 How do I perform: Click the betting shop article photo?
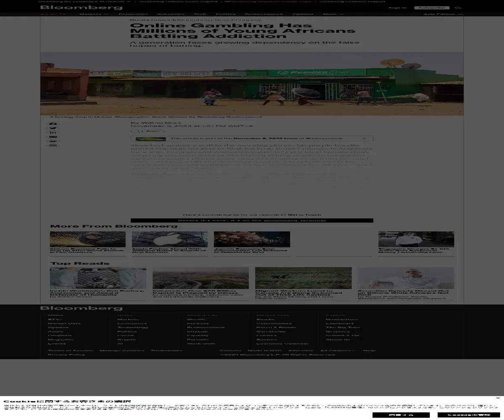coord(252,84)
